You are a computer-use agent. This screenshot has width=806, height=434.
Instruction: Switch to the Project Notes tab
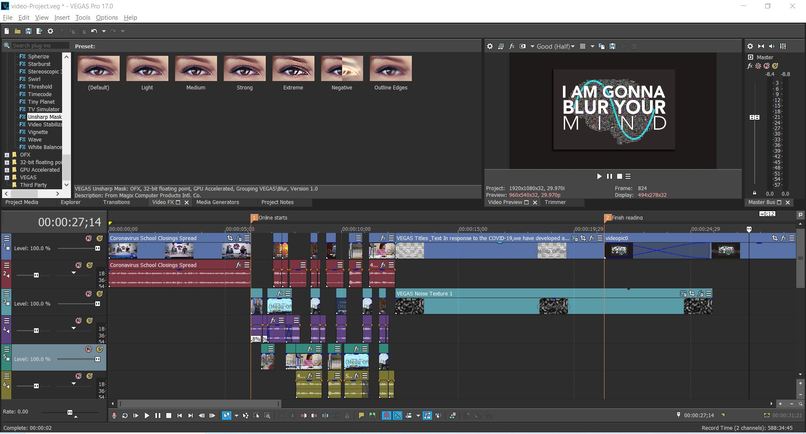click(x=277, y=203)
